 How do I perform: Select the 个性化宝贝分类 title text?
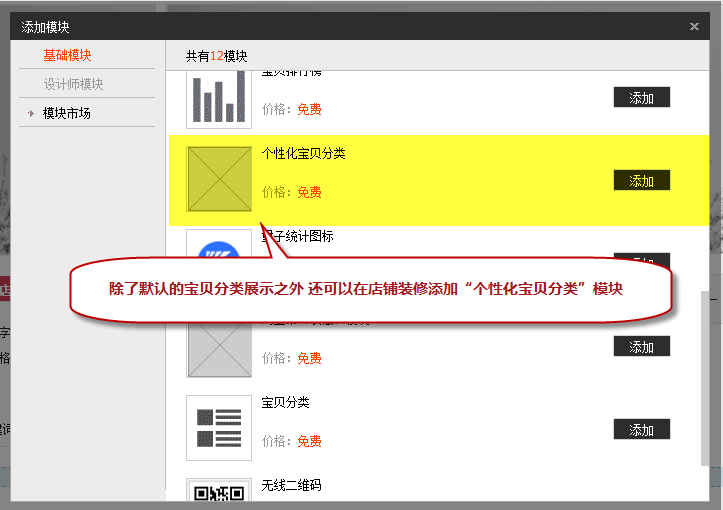[x=303, y=154]
